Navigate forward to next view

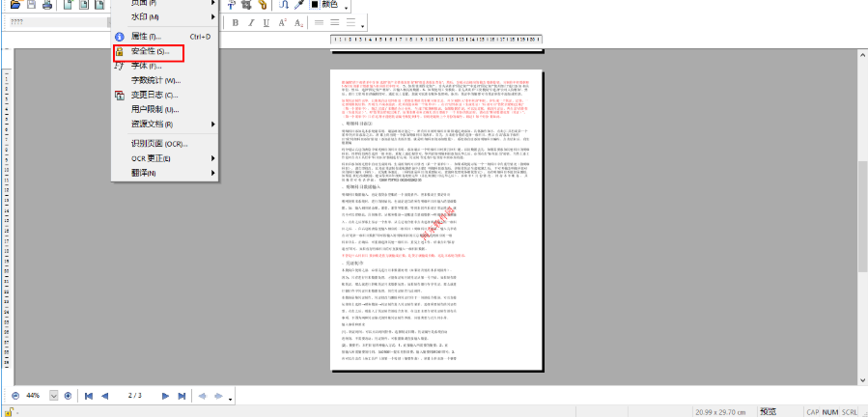[x=218, y=396]
